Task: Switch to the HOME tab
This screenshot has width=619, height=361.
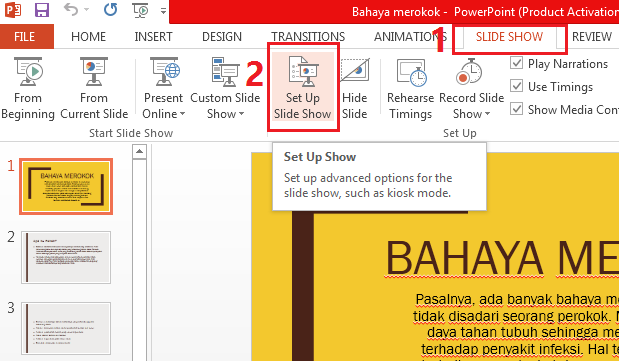Action: (88, 37)
